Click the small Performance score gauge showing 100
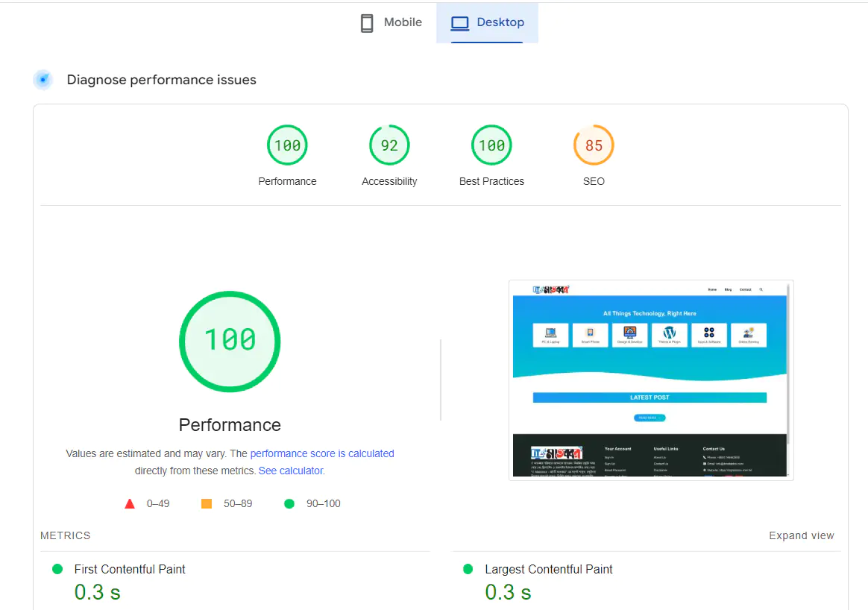Viewport: 868px width, 610px height. [x=287, y=145]
